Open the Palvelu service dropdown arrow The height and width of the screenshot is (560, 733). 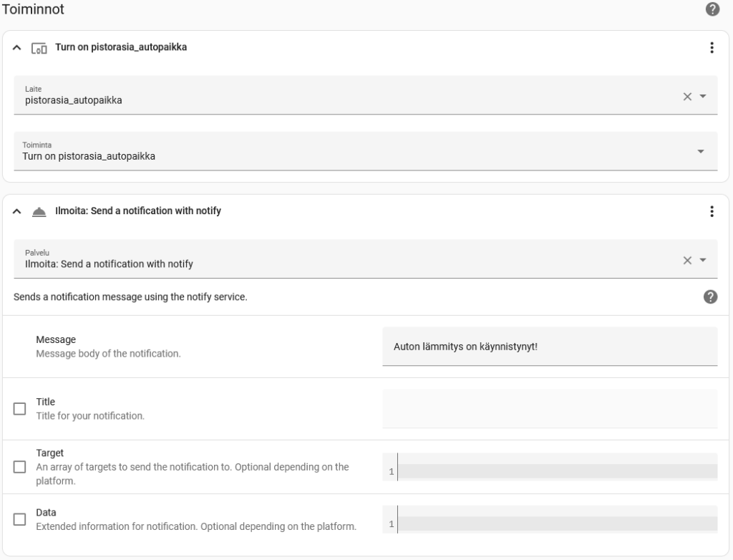pos(703,260)
